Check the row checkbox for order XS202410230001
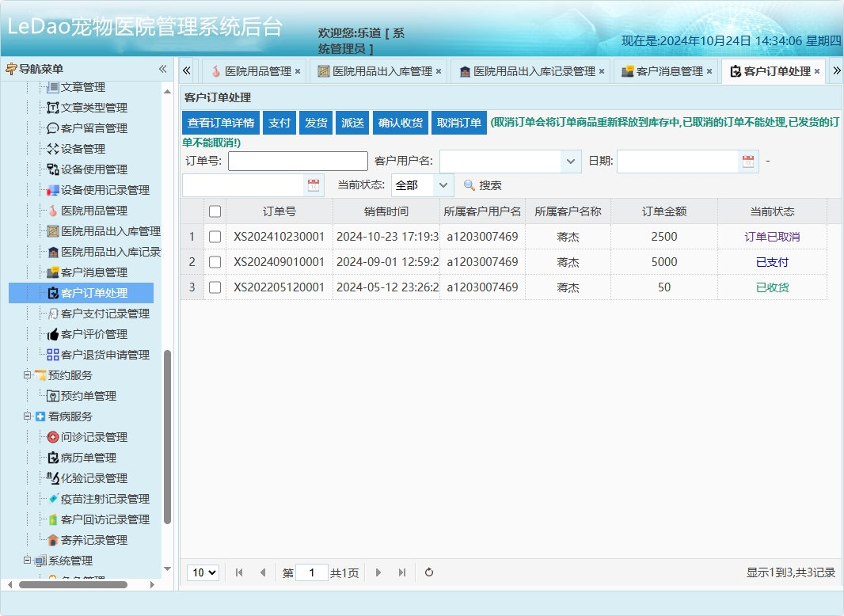 (x=215, y=236)
